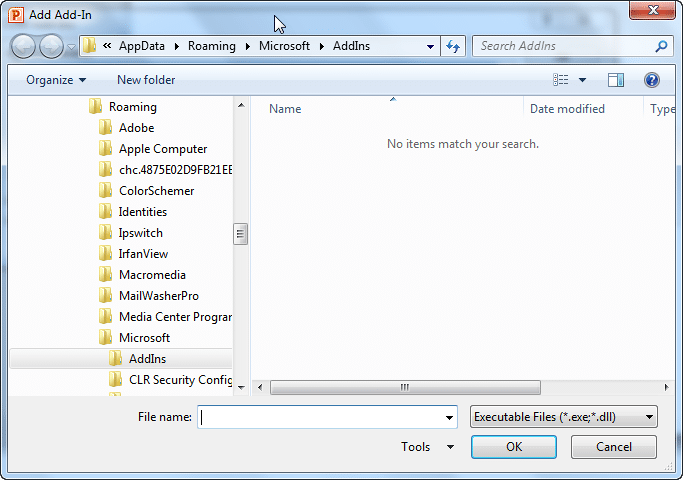The width and height of the screenshot is (683, 480).
Task: Select the Adobe folder in tree
Action: (136, 128)
